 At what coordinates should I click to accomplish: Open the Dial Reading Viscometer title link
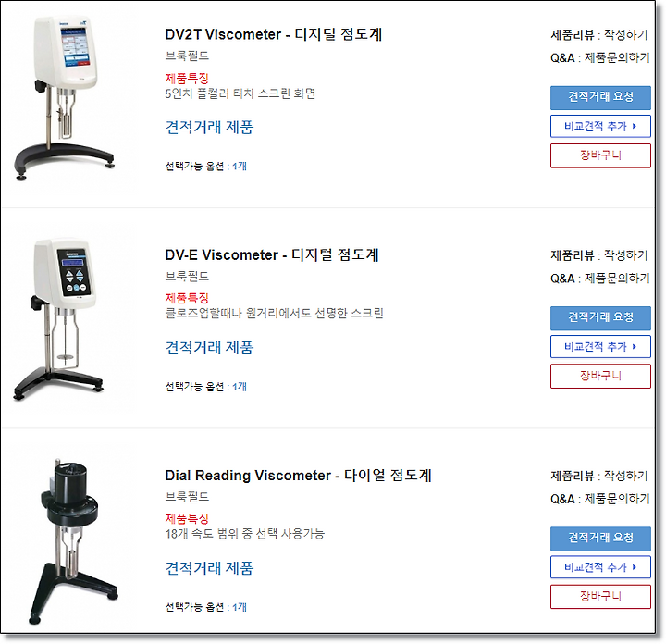point(298,476)
